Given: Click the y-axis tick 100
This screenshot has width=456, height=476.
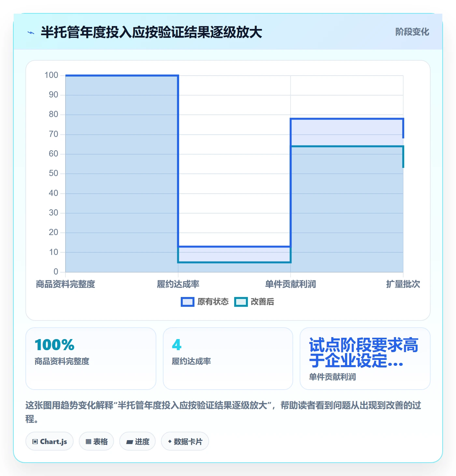Looking at the screenshot, I should pos(51,75).
